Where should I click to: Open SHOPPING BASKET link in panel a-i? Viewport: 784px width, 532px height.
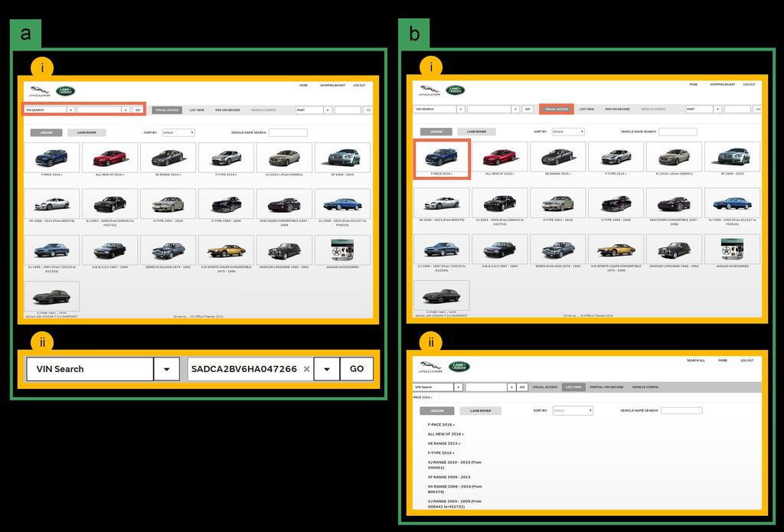click(332, 86)
